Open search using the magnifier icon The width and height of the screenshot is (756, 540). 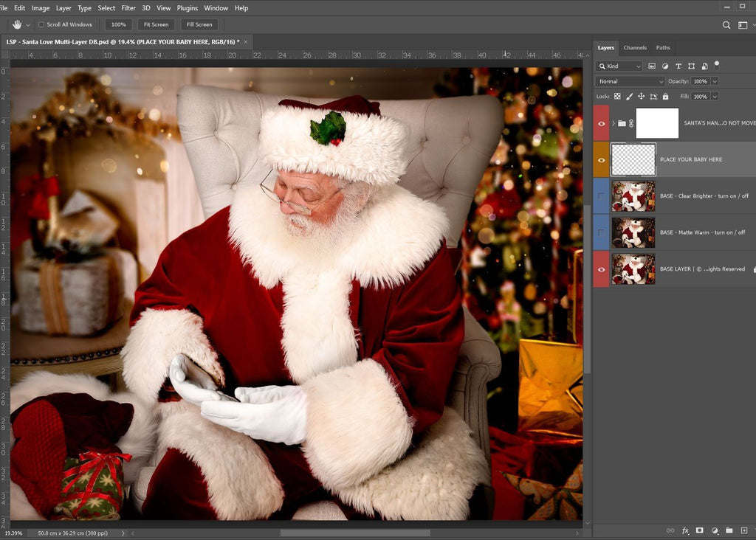coord(726,24)
